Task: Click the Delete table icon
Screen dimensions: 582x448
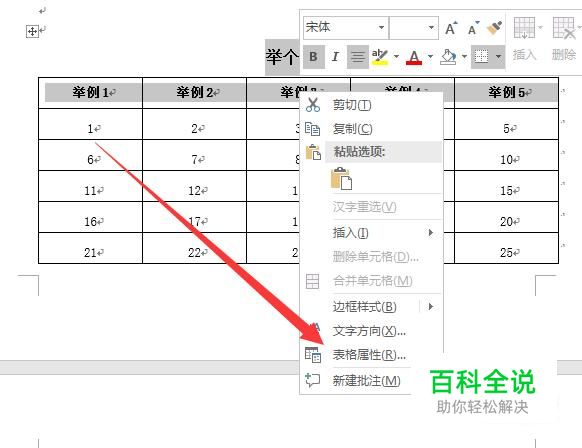Action: coord(564,27)
